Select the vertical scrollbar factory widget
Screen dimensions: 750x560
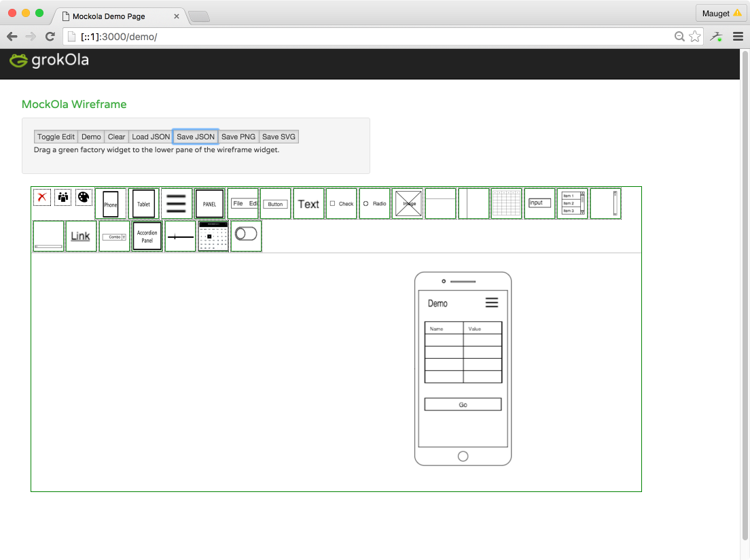pyautogui.click(x=605, y=204)
